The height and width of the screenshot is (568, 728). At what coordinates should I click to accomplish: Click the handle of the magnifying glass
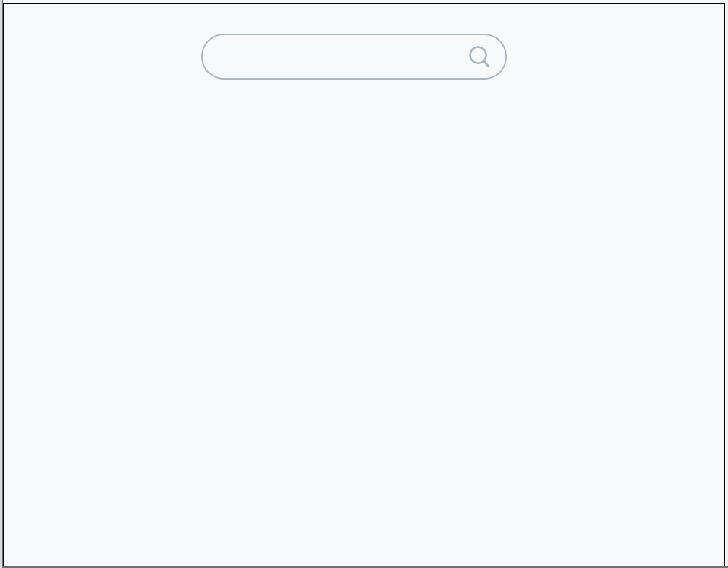click(486, 64)
